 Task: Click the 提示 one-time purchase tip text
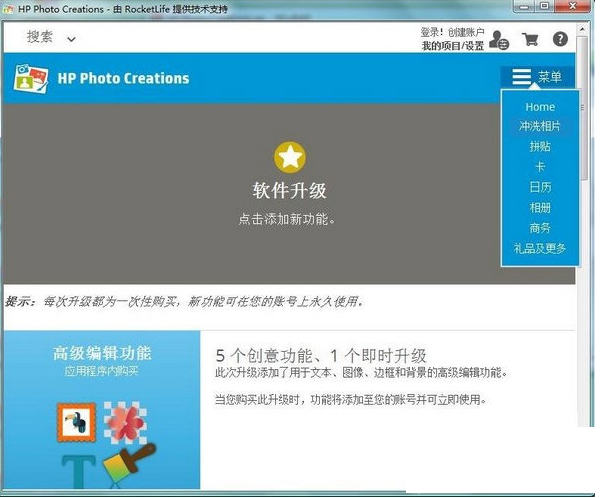[x=184, y=302]
